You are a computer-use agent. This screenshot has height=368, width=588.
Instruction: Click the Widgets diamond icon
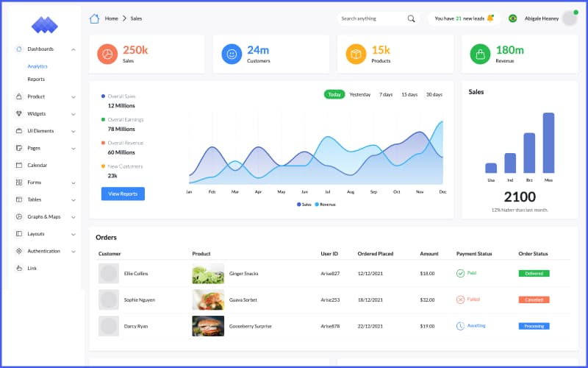coord(19,113)
